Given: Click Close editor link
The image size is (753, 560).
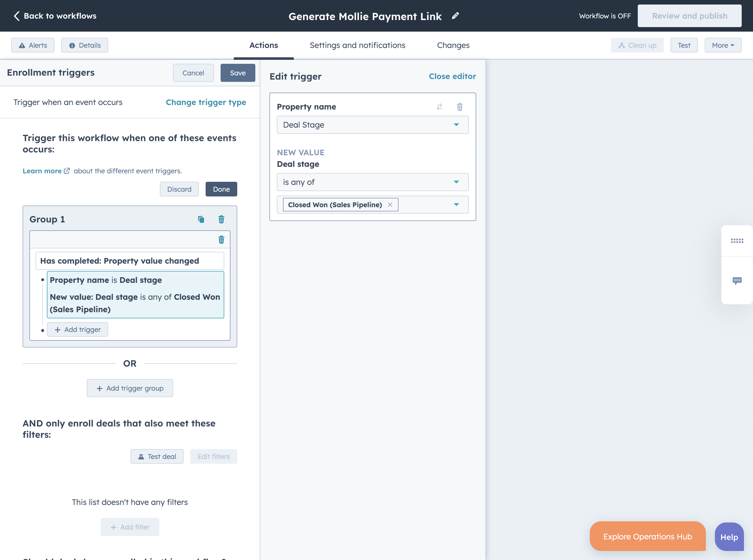Looking at the screenshot, I should [x=452, y=76].
